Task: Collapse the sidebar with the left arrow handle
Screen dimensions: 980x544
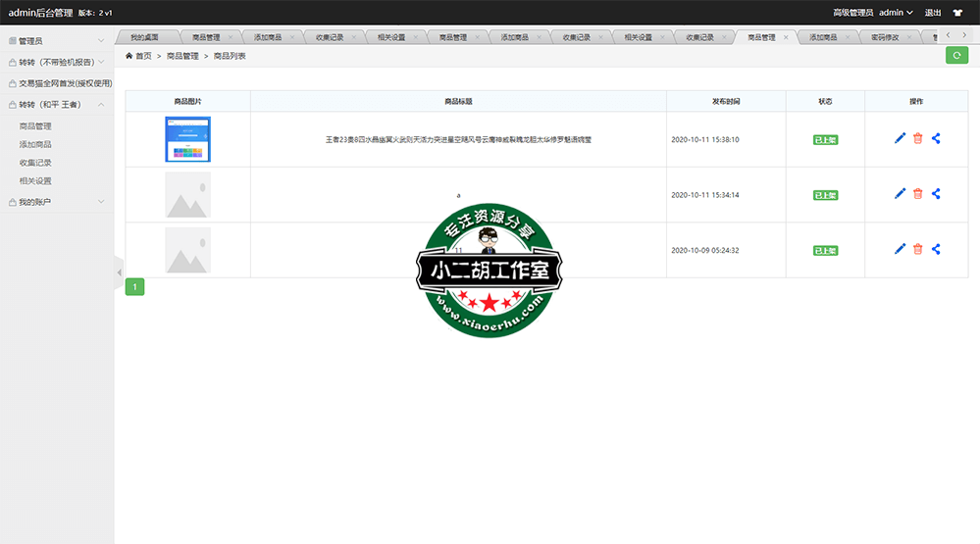Action: coord(119,272)
